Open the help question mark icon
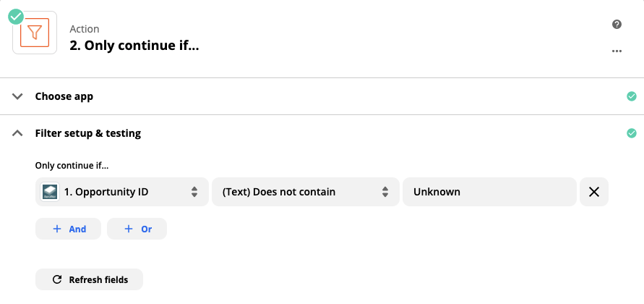Image resolution: width=644 pixels, height=304 pixels. pyautogui.click(x=617, y=25)
